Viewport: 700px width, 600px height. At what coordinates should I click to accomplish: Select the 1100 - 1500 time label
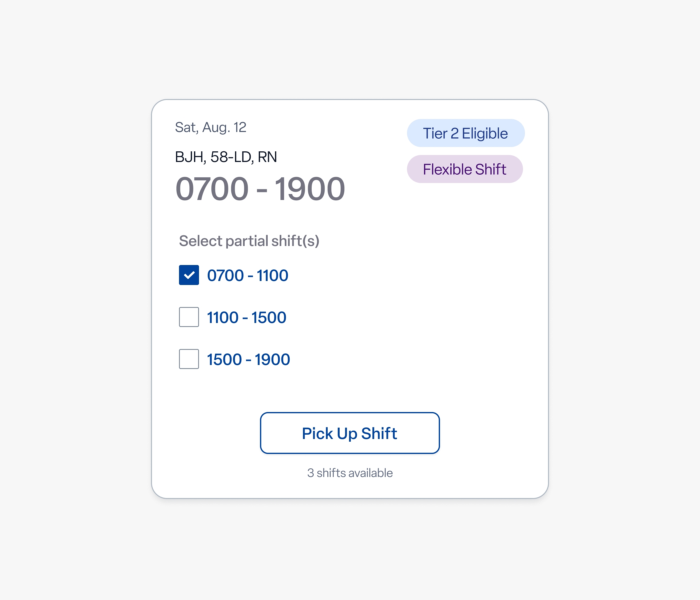pyautogui.click(x=247, y=317)
